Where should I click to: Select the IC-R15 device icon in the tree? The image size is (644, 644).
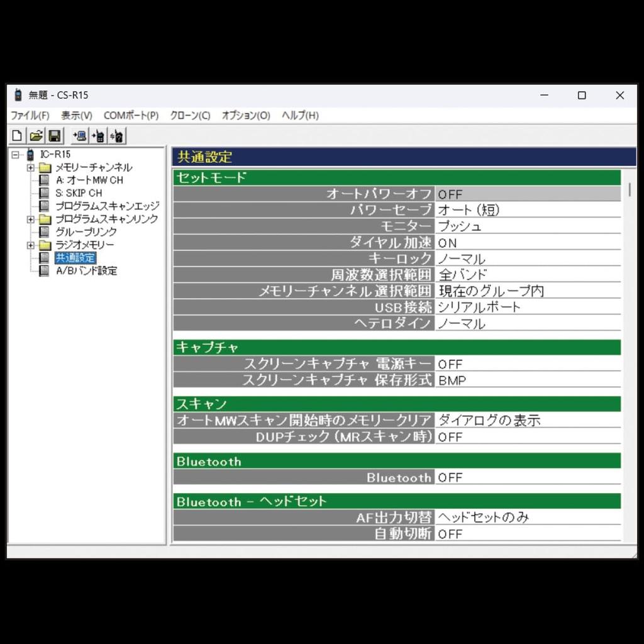point(29,154)
